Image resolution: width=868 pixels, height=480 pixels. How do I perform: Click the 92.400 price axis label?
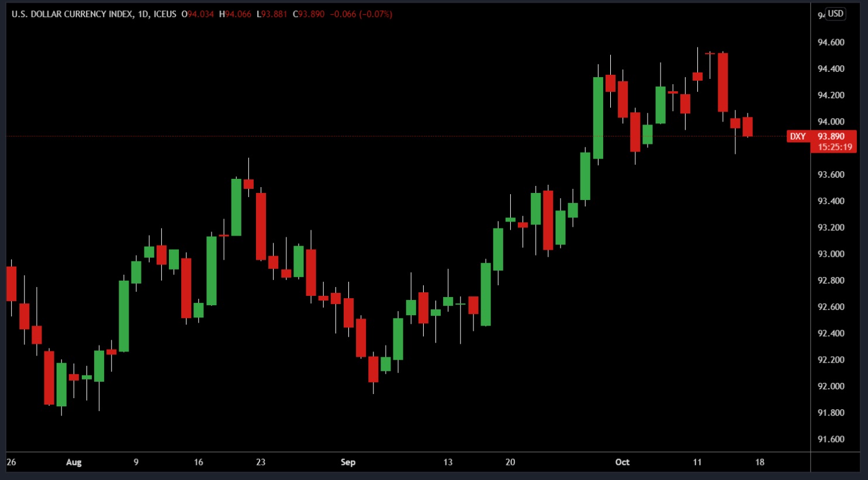(831, 333)
